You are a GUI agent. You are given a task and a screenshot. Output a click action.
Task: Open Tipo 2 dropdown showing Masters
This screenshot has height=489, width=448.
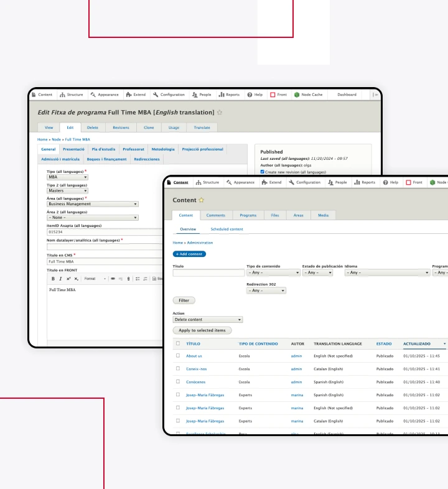pyautogui.click(x=67, y=190)
